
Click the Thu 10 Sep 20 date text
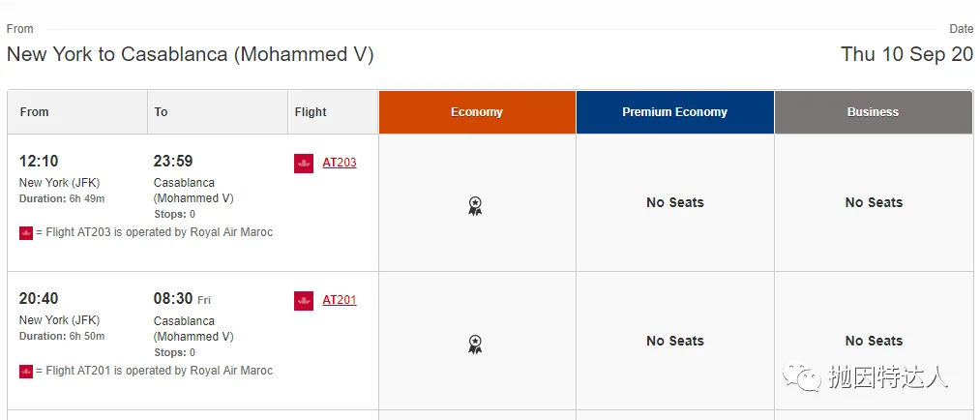[906, 54]
